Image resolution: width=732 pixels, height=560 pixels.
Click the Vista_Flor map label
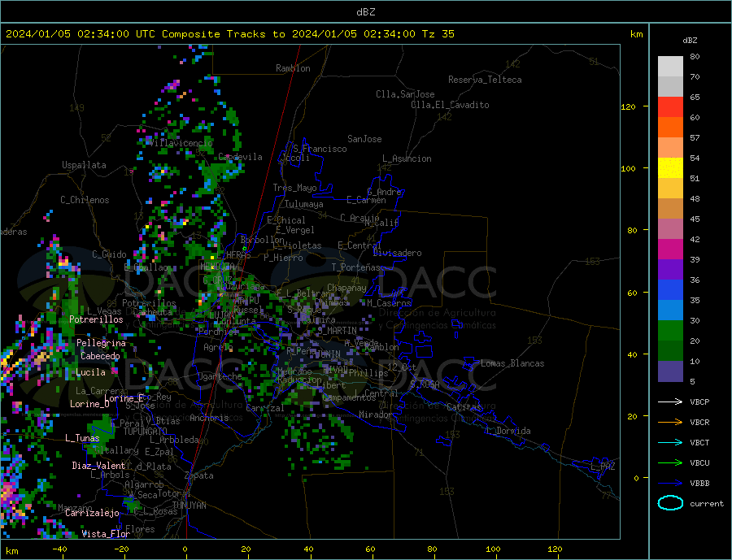click(x=106, y=534)
